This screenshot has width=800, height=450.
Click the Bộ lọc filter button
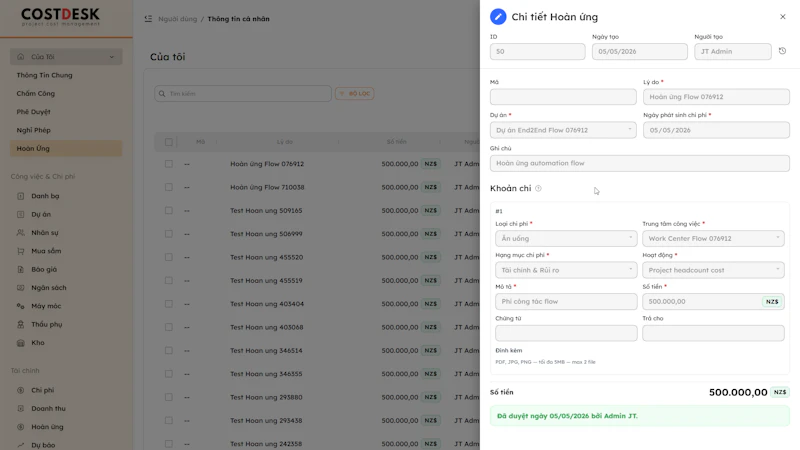coord(355,93)
